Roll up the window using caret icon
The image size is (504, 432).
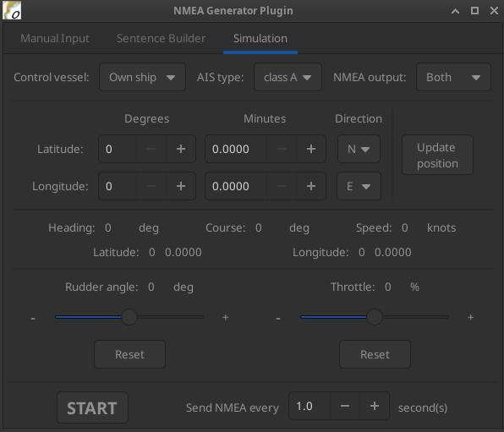pyautogui.click(x=455, y=11)
